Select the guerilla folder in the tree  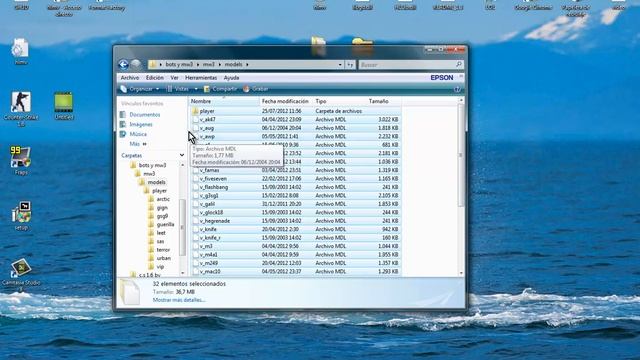coord(165,224)
